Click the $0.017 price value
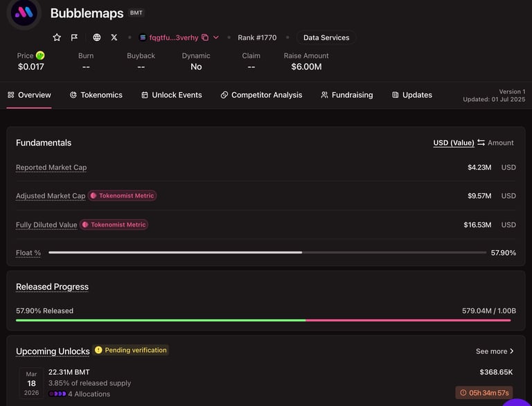Screen dimensions: 532x406 31,67
